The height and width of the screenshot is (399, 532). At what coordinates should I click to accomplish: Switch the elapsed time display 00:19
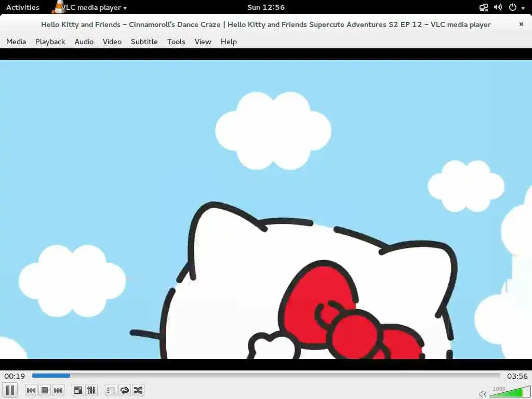click(x=15, y=376)
